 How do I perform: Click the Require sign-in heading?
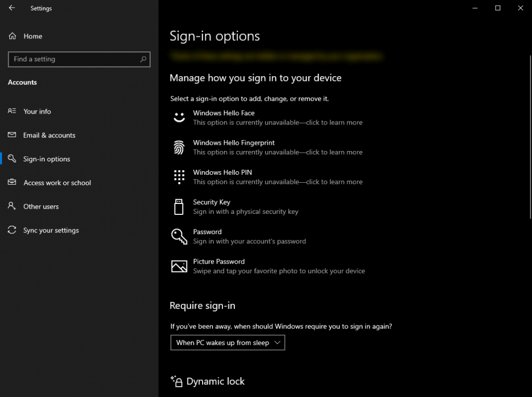(x=203, y=306)
